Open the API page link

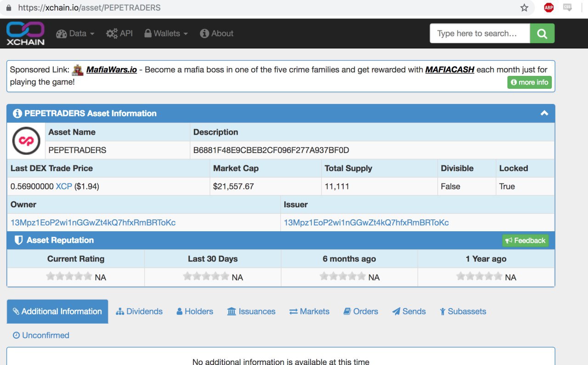click(x=119, y=34)
